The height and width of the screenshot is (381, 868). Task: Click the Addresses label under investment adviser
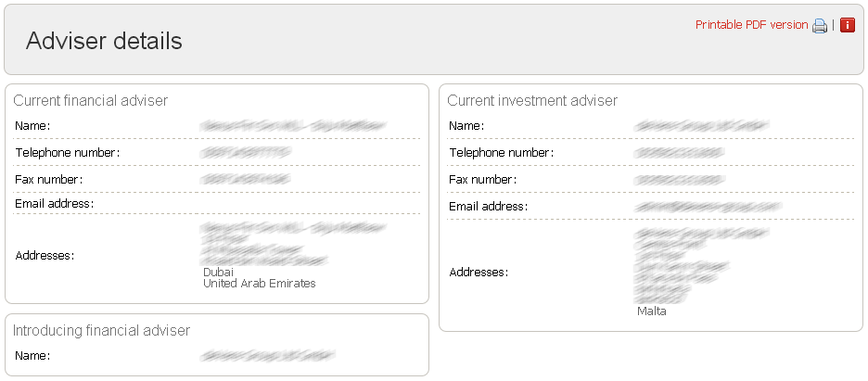(x=479, y=272)
